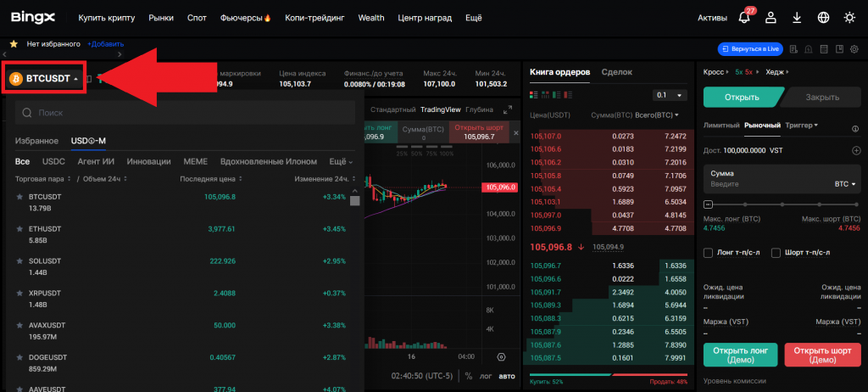
Task: Click the plus icon beside available balance
Action: [x=856, y=150]
